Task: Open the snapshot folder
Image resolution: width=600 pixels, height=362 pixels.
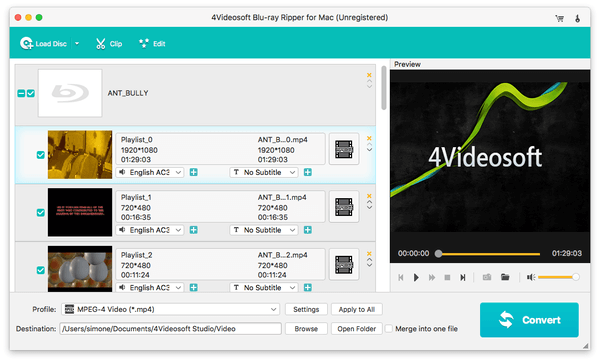Action: point(505,277)
